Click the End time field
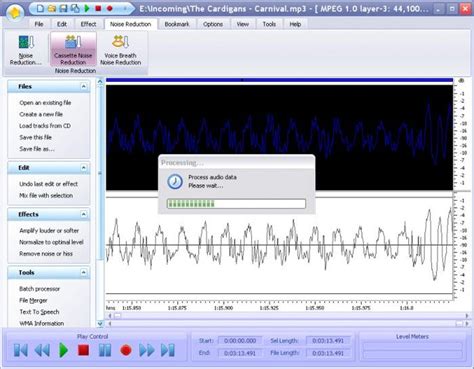 click(240, 353)
